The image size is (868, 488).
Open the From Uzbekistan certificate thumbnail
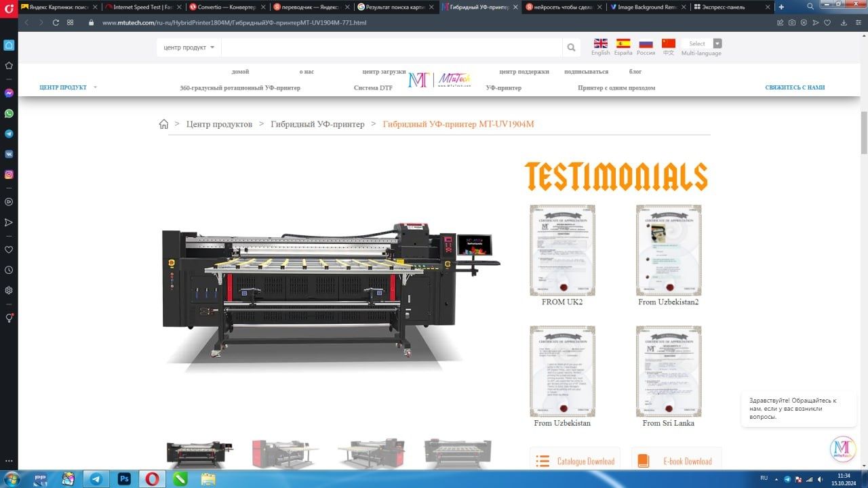(562, 371)
